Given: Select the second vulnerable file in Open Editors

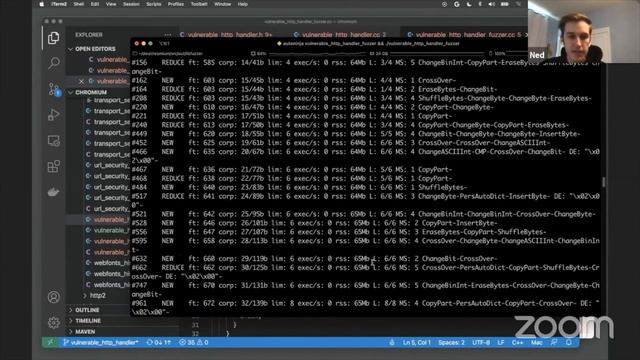Looking at the screenshot, I should pos(108,71).
